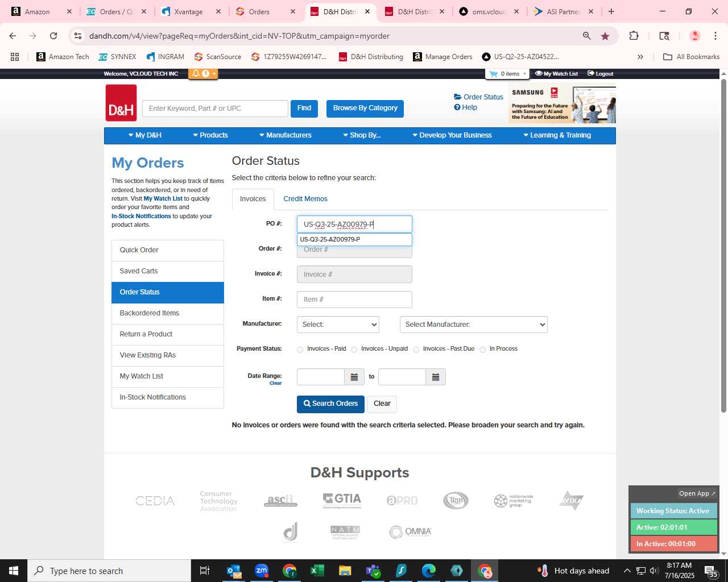Choose autocomplete suggestion US-Q3-25-AZ00979-P
The width and height of the screenshot is (728, 582).
pos(354,239)
